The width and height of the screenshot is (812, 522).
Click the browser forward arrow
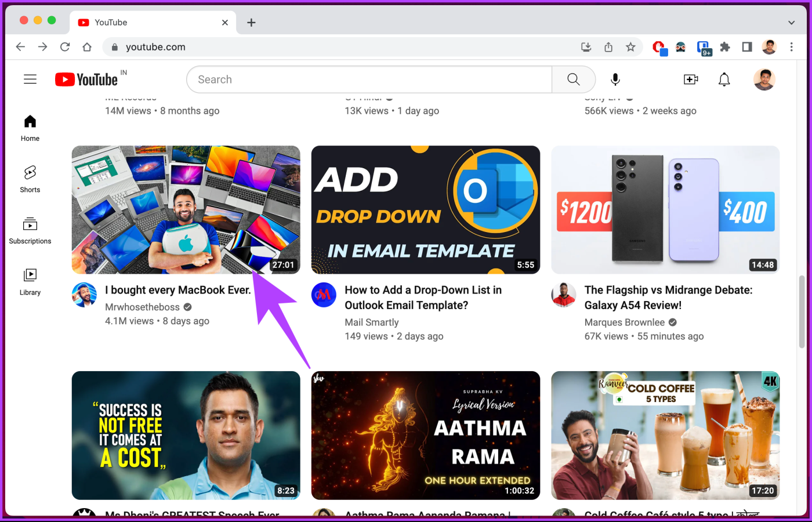click(x=43, y=47)
